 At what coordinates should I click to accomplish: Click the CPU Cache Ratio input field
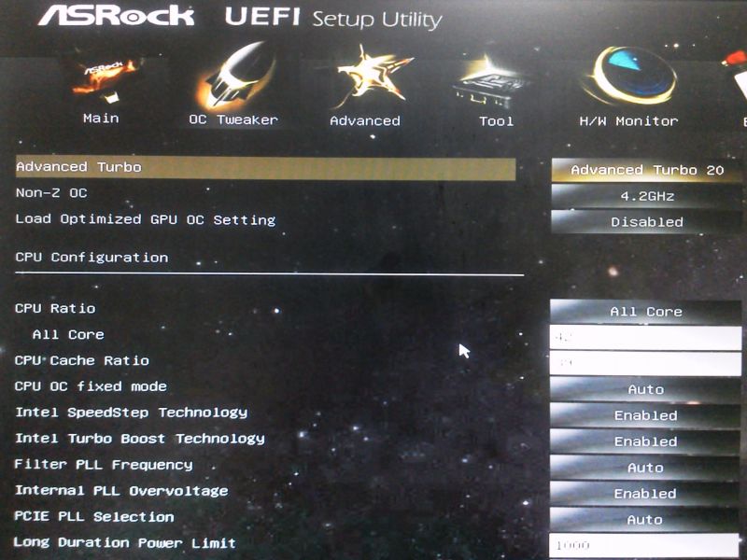point(645,363)
